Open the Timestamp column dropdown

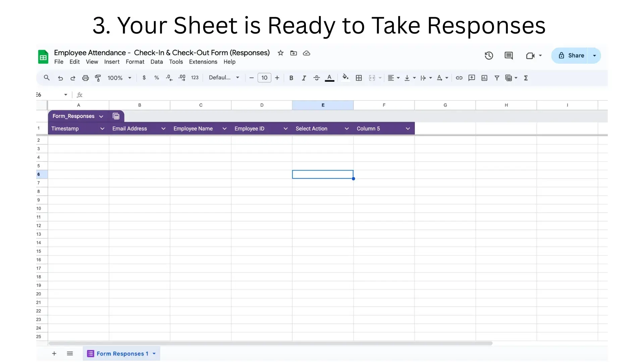click(x=102, y=128)
